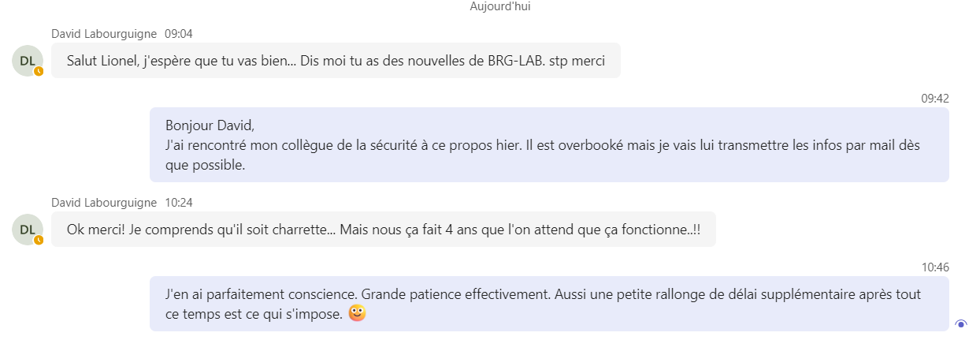The image size is (980, 355).
Task: Select the "Salut Lionel" message bubble
Action: [336, 61]
